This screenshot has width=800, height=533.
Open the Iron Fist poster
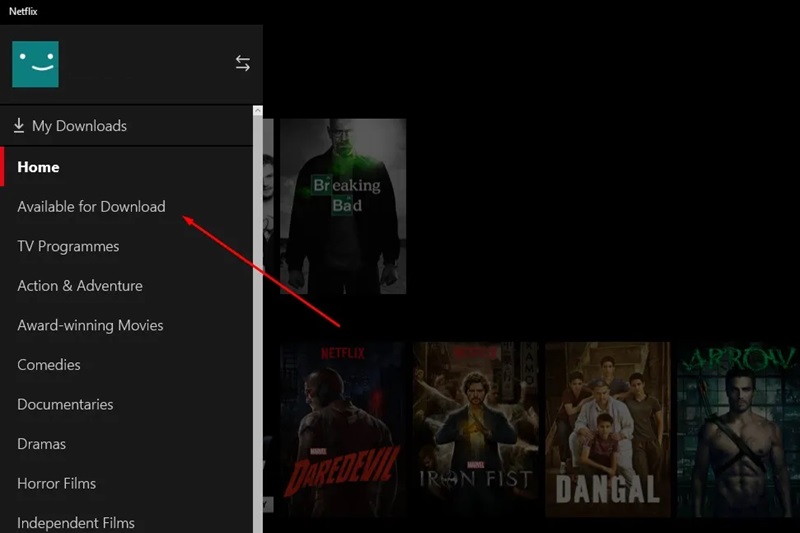pyautogui.click(x=476, y=429)
